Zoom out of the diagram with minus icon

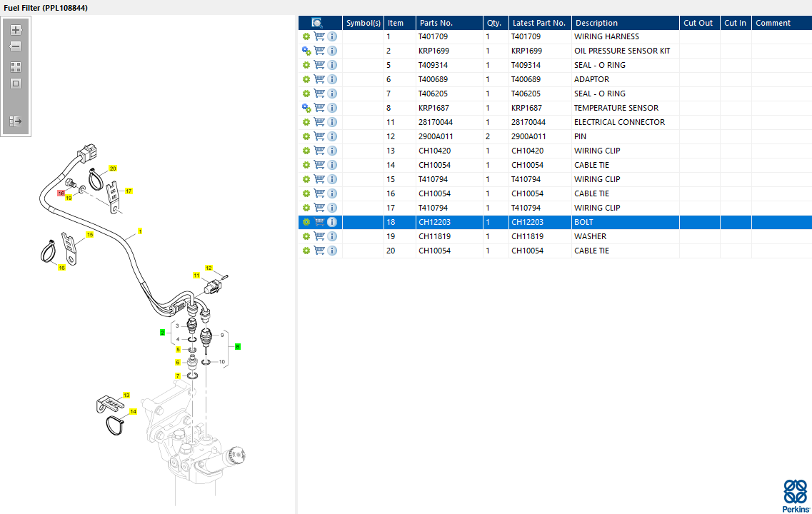click(16, 46)
